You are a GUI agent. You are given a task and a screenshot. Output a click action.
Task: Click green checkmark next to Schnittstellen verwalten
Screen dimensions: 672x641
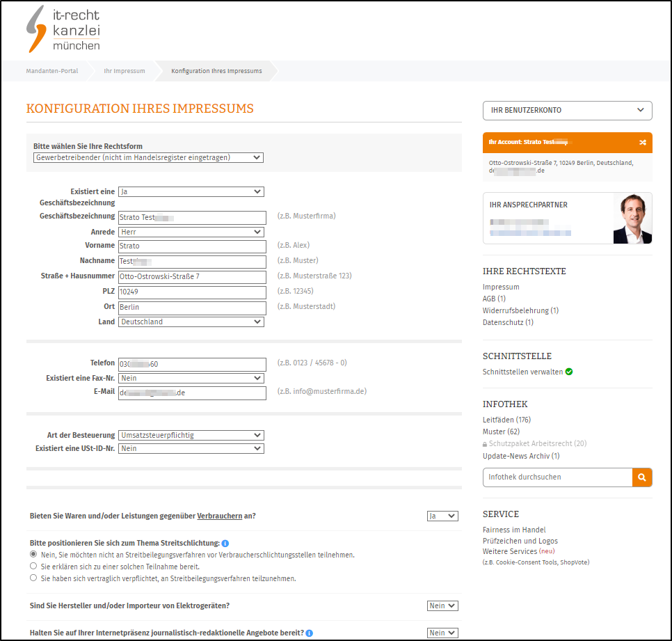pyautogui.click(x=569, y=372)
